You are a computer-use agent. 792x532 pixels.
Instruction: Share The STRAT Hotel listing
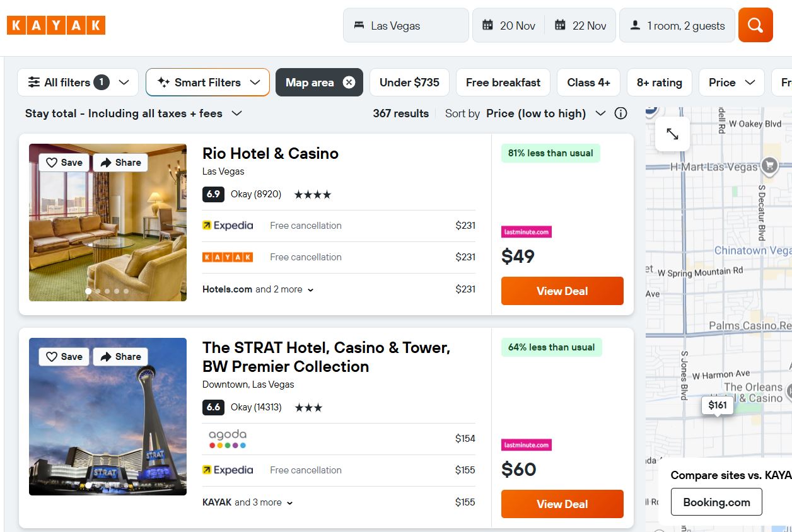point(120,357)
